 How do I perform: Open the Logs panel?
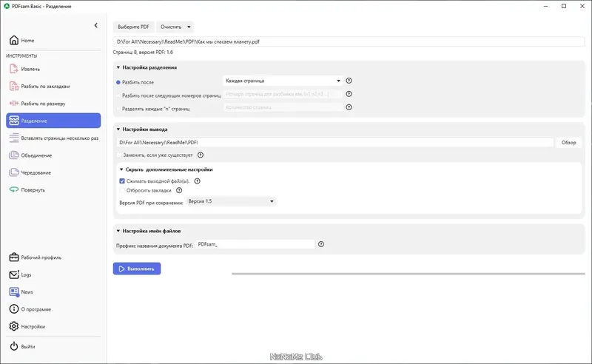click(26, 274)
